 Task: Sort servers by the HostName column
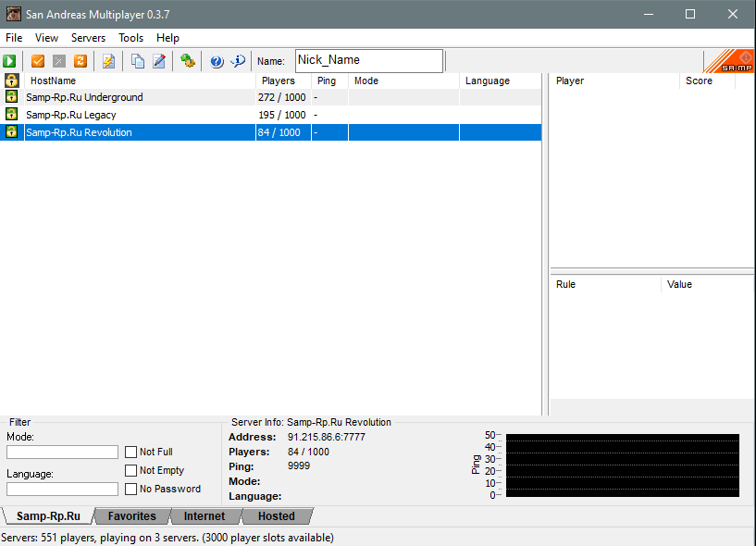click(140, 81)
